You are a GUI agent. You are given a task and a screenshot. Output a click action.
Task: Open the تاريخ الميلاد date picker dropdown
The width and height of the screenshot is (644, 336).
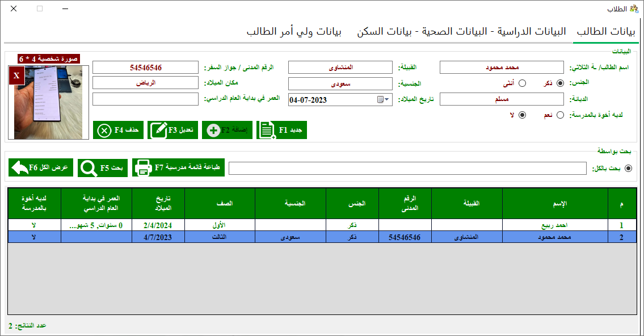click(385, 98)
